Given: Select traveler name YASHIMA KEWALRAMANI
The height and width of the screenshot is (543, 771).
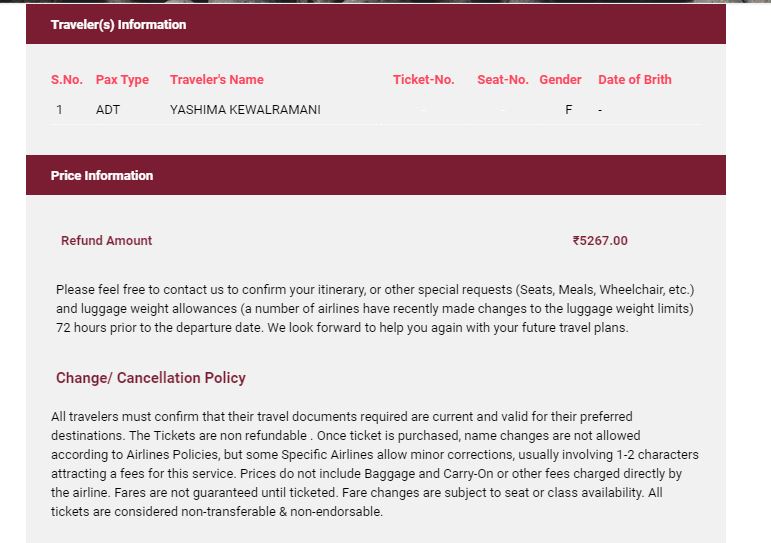Looking at the screenshot, I should point(245,110).
